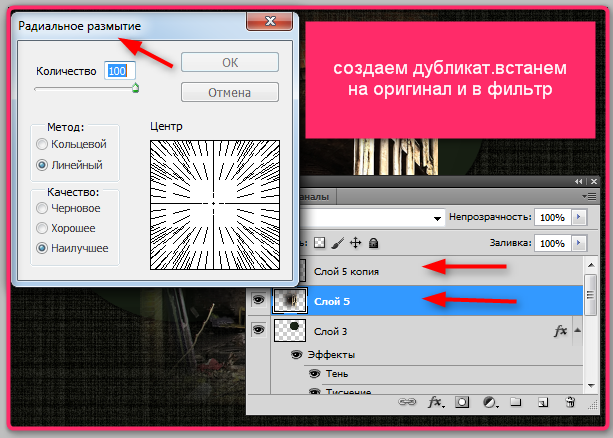Screen dimensions: 613x438
Task: Switch to the Каналы tab
Action: pos(314,197)
